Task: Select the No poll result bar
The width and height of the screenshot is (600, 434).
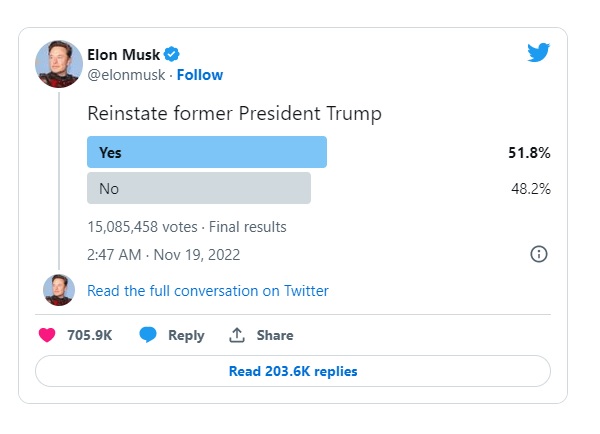Action: click(x=199, y=188)
